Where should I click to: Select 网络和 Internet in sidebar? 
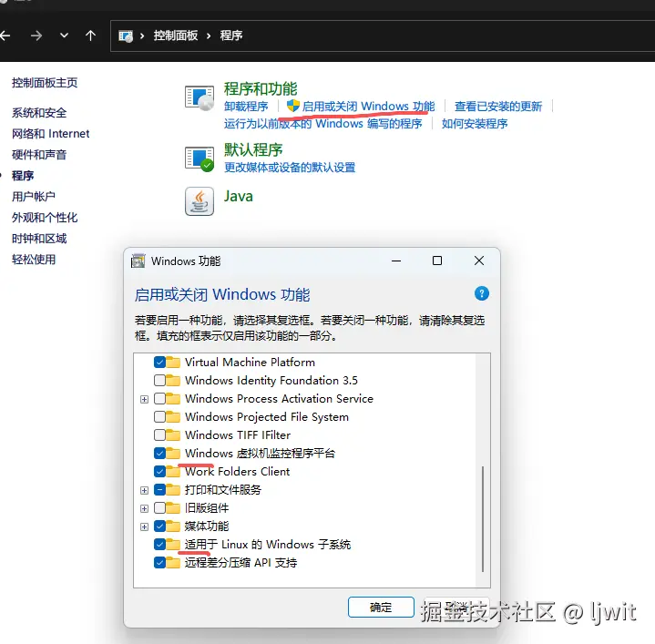pyautogui.click(x=50, y=134)
